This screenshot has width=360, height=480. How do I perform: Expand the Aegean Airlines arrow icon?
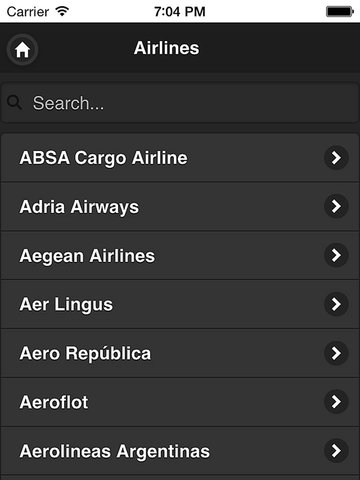336,255
